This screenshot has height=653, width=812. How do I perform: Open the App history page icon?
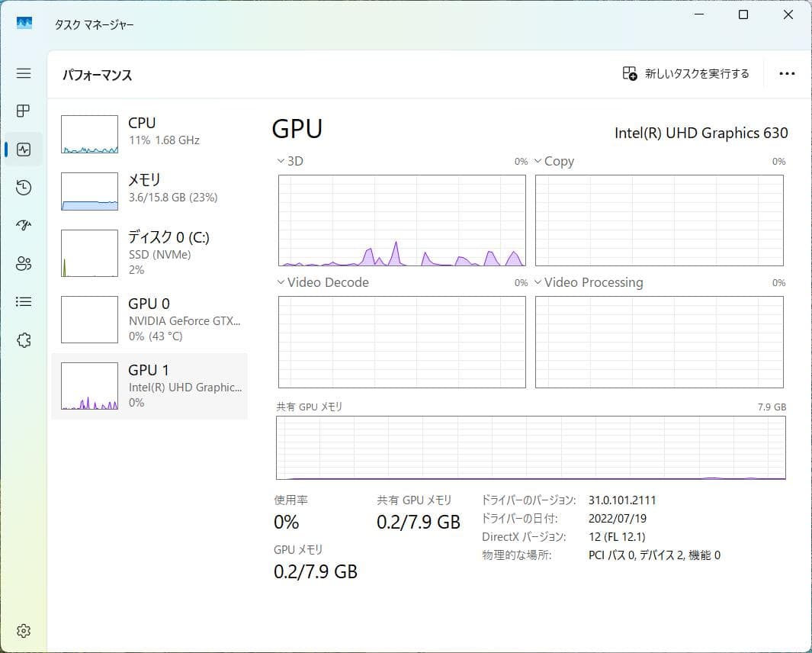point(24,187)
